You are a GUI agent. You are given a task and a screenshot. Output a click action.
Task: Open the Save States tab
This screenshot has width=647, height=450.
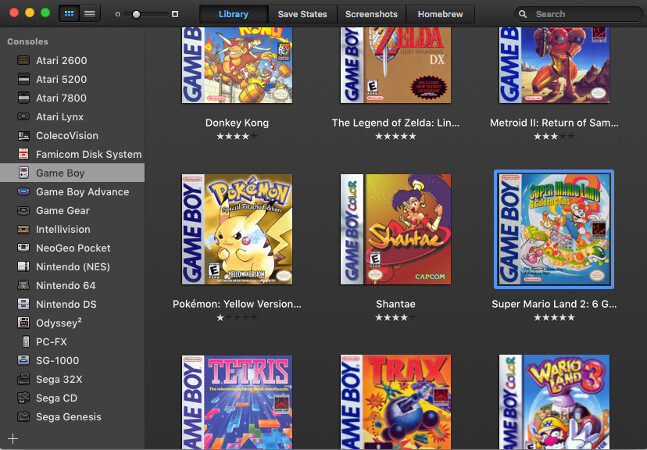[x=301, y=14]
